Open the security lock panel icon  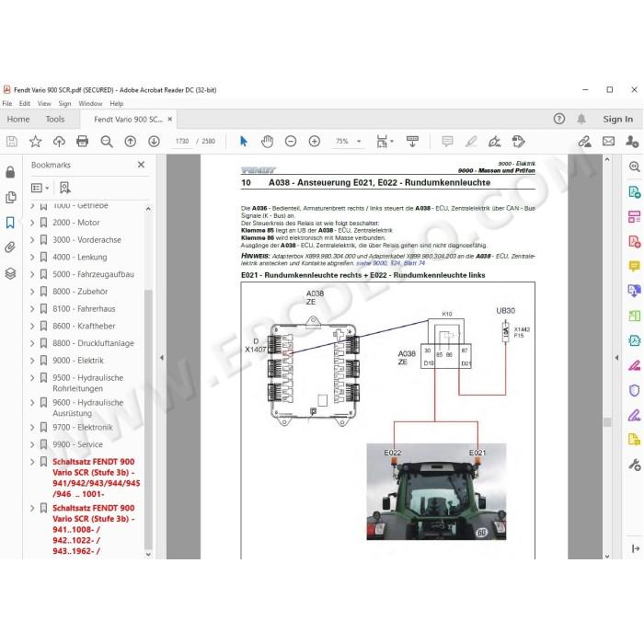click(10, 172)
